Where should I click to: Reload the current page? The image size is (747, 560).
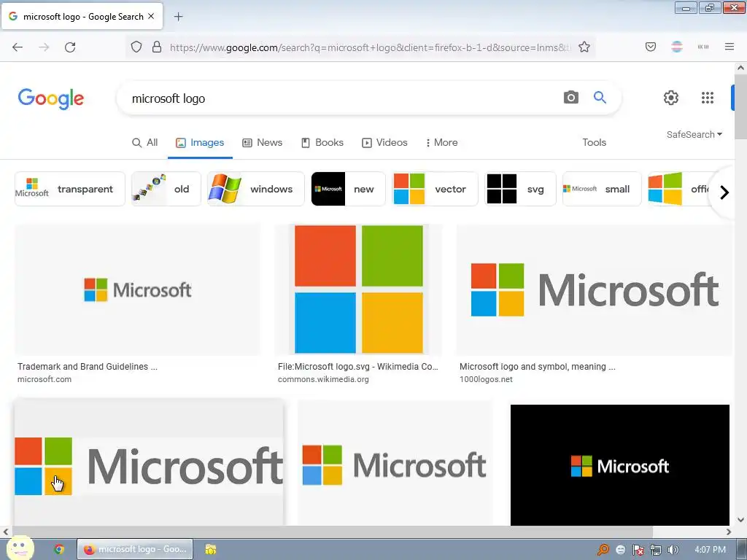click(x=70, y=47)
